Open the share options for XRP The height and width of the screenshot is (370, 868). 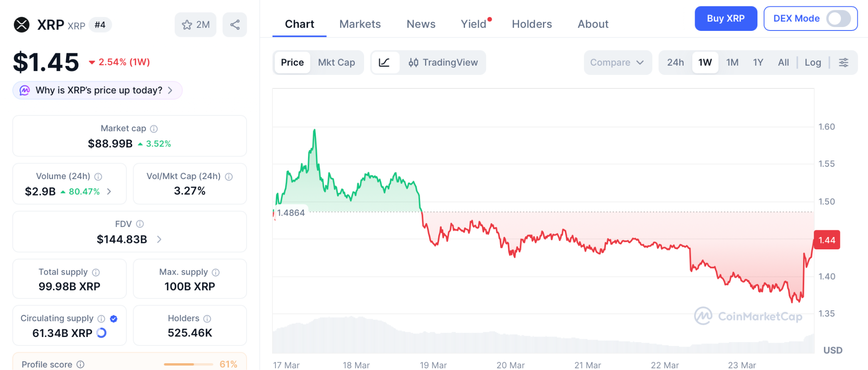coord(235,25)
